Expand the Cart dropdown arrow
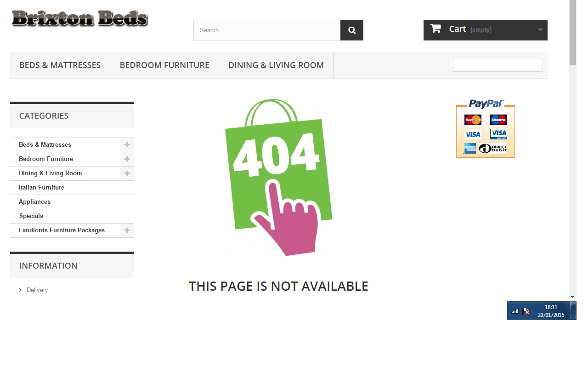This screenshot has height=368, width=588. tap(540, 30)
